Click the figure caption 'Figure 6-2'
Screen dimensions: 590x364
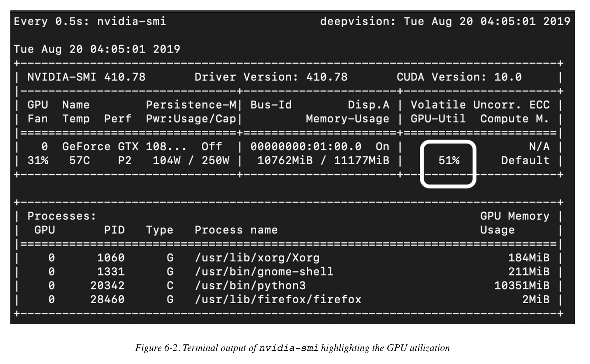click(157, 347)
